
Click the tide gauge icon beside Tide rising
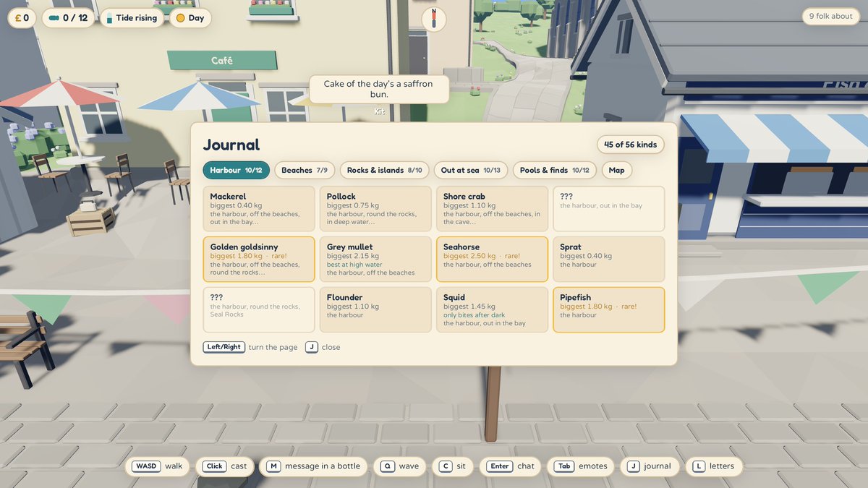(x=109, y=18)
